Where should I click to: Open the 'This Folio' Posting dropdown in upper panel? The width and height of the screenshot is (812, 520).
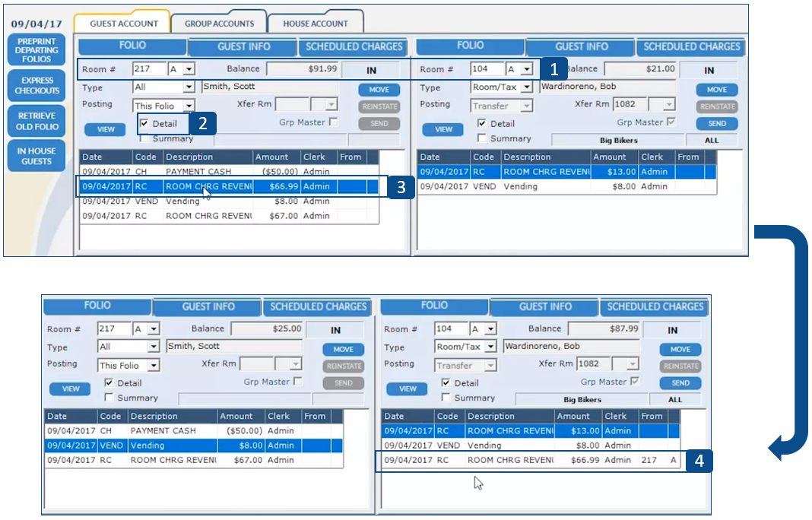point(187,106)
